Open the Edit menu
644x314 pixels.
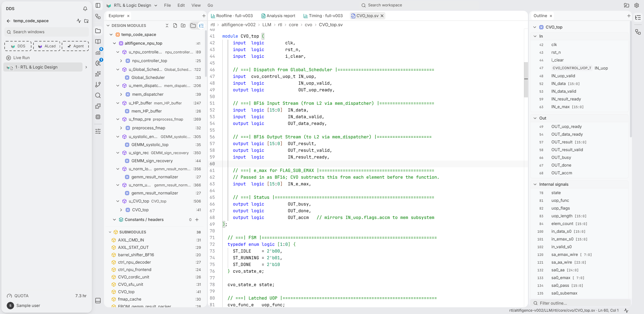181,5
